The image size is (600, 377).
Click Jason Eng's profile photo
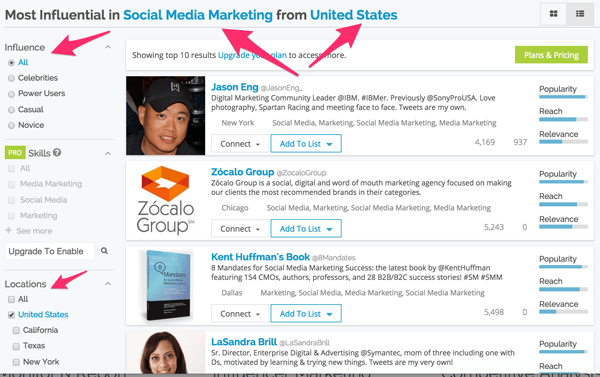tap(165, 116)
